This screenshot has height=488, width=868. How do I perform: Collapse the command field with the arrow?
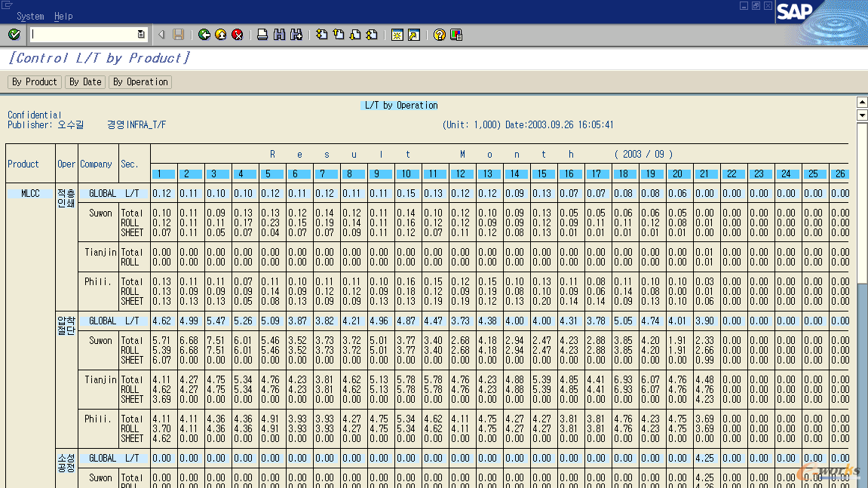pos(161,35)
